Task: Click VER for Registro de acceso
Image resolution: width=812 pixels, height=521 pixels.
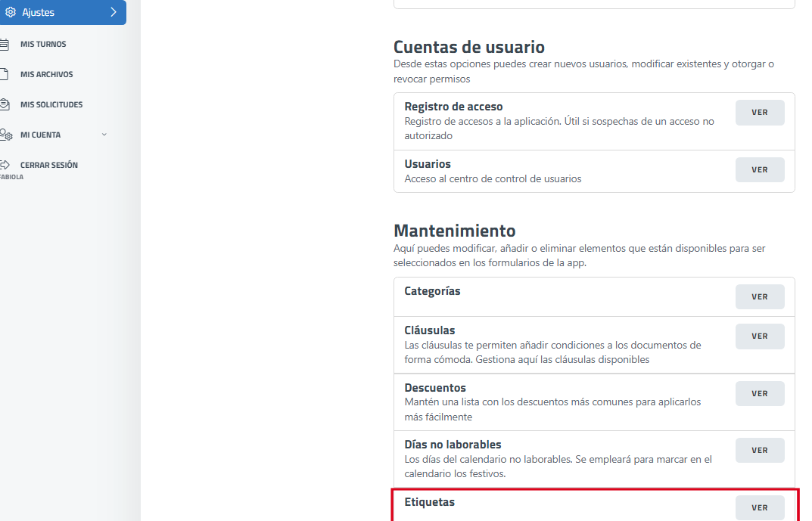Action: tap(760, 112)
